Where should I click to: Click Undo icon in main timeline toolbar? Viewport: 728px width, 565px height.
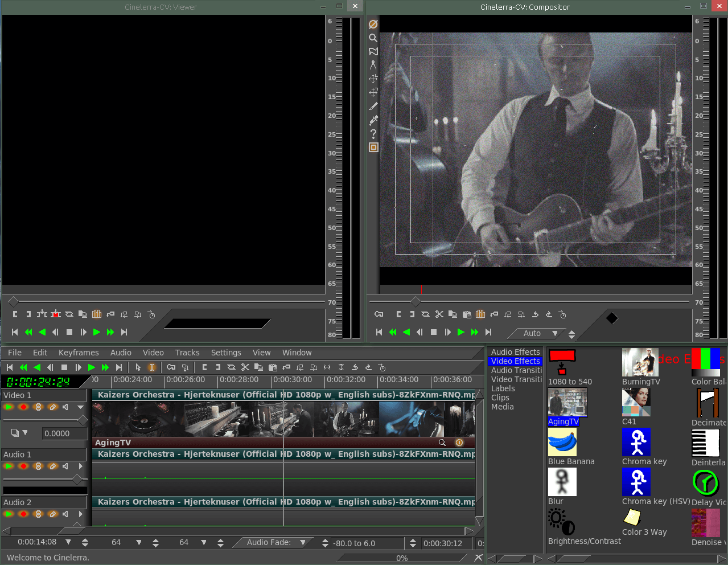point(355,367)
